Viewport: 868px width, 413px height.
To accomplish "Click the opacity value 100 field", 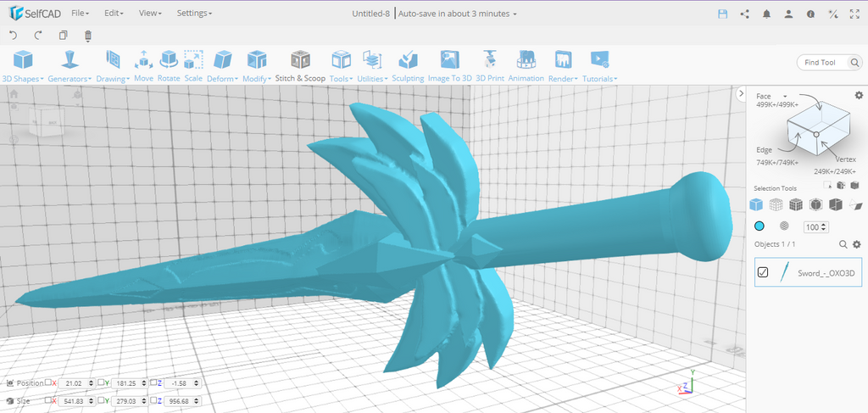I will pos(816,227).
